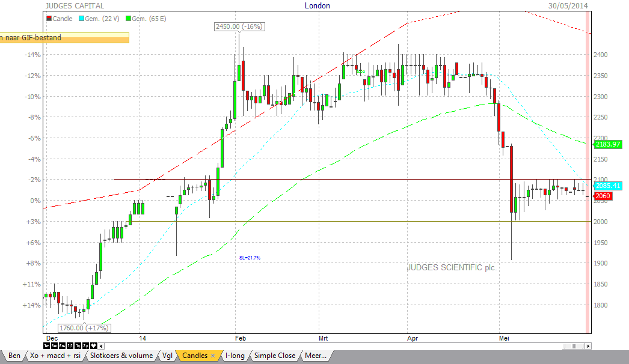This screenshot has width=629, height=364.
Task: Click the red 2060 price tag
Action: 603,196
